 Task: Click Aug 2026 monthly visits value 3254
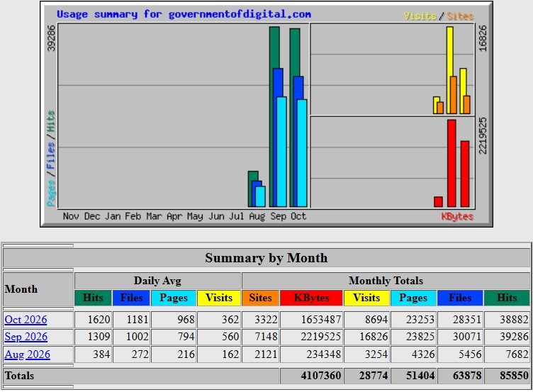376,354
